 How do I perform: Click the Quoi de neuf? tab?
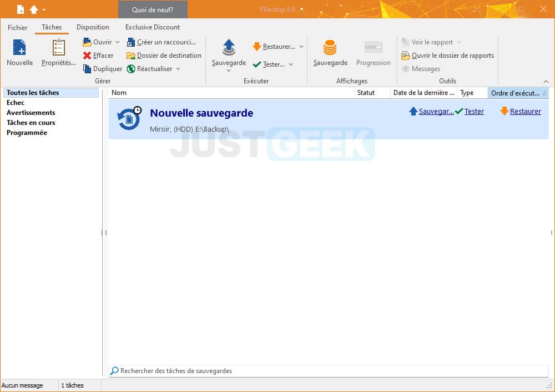point(153,9)
